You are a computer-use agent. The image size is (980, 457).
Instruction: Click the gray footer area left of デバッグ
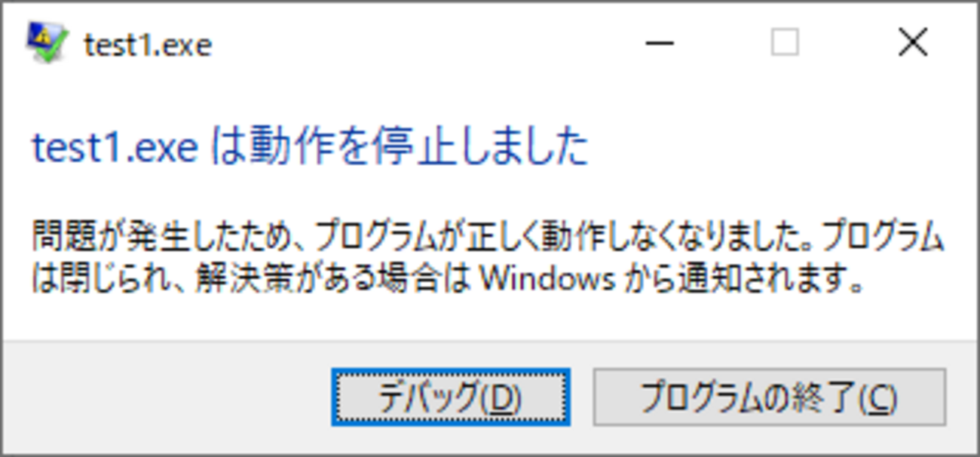pos(166,397)
